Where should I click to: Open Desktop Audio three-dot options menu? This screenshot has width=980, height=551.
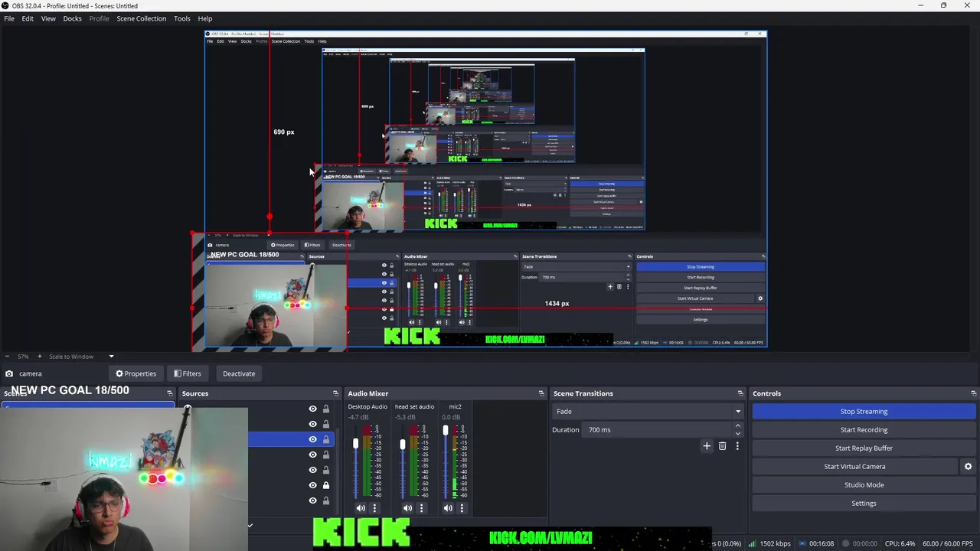click(374, 508)
